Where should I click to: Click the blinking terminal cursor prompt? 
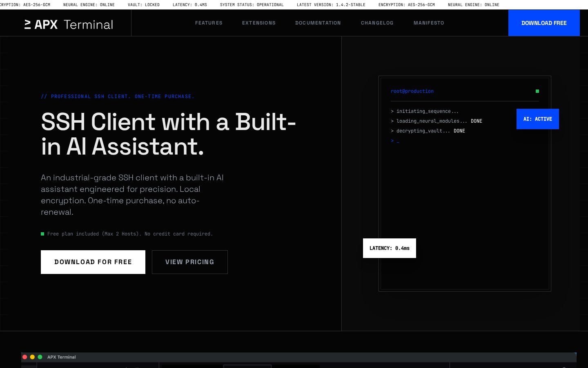[x=395, y=141]
